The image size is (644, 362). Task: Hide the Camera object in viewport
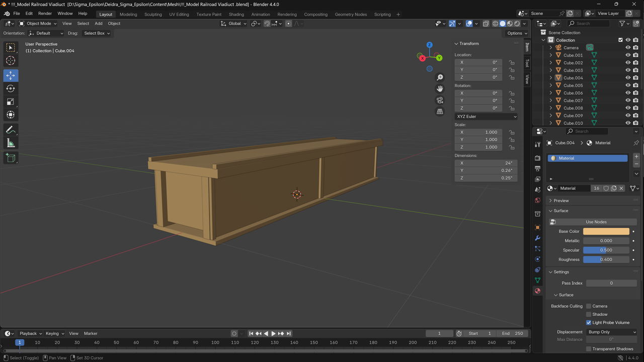[x=628, y=48]
